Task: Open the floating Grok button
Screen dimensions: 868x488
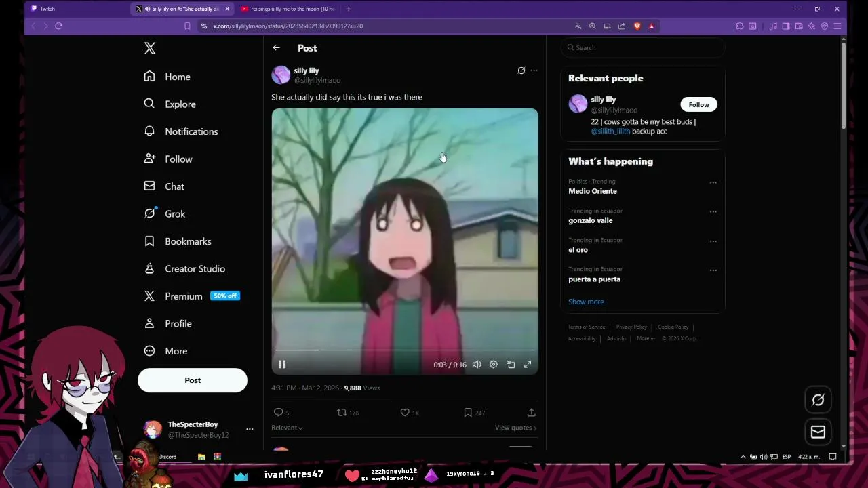Action: point(818,400)
